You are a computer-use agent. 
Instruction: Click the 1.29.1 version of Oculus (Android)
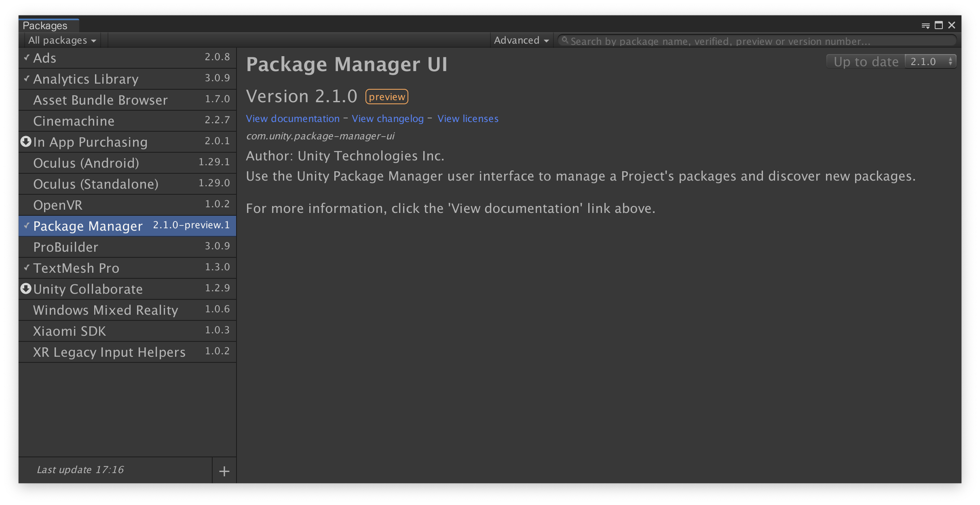tap(214, 162)
